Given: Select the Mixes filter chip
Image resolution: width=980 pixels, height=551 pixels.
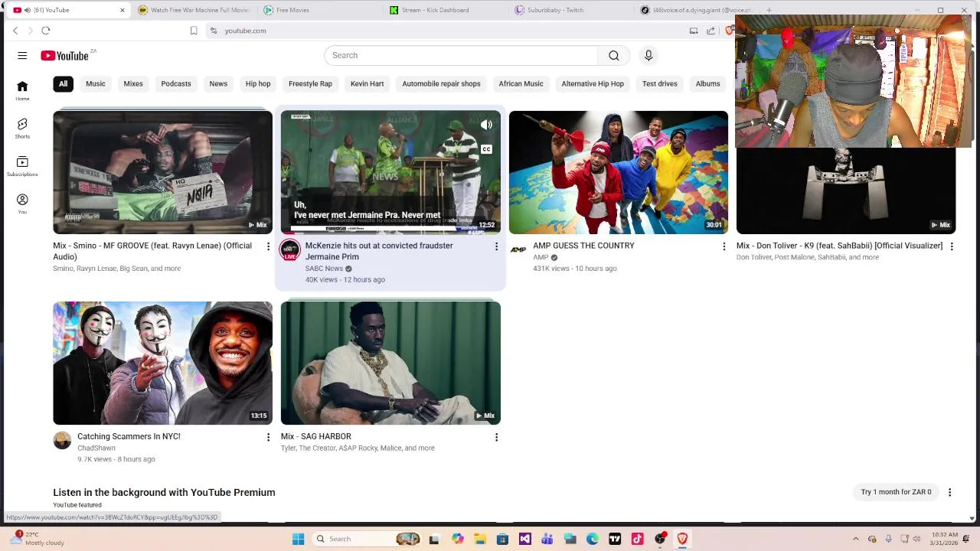Looking at the screenshot, I should [x=133, y=83].
